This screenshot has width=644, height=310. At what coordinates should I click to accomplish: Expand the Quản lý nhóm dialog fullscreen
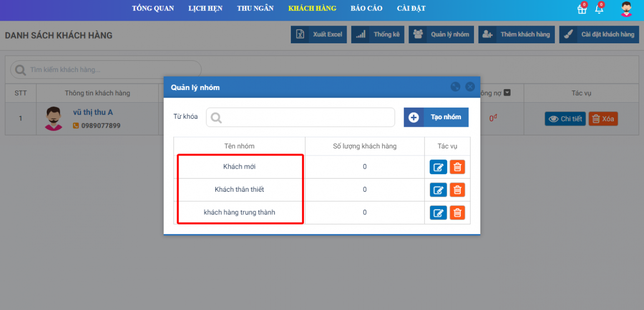point(455,87)
